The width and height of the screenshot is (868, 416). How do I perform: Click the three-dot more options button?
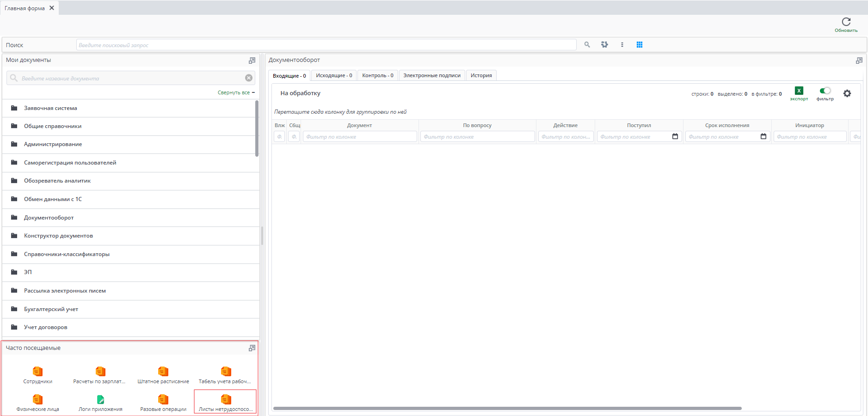coord(622,45)
